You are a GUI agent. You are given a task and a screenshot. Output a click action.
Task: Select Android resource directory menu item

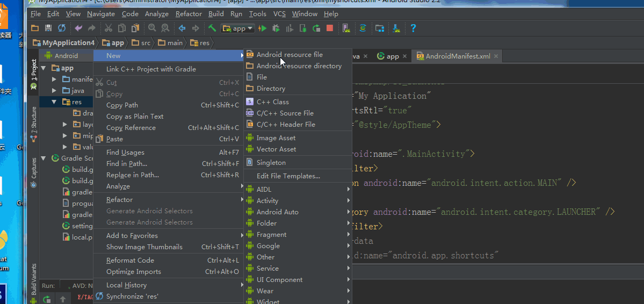click(298, 66)
